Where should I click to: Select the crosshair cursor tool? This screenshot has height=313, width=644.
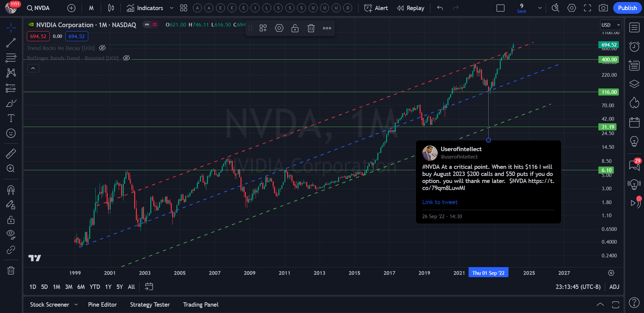11,28
